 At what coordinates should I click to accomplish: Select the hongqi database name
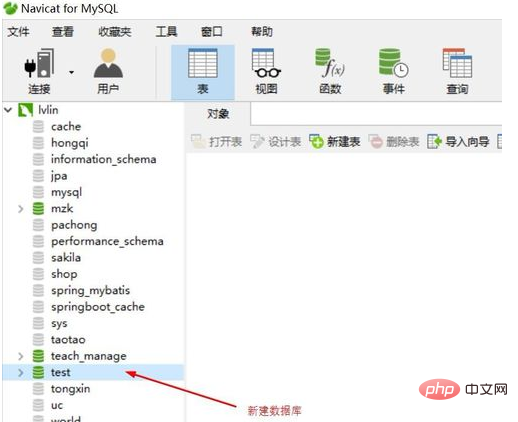point(70,143)
